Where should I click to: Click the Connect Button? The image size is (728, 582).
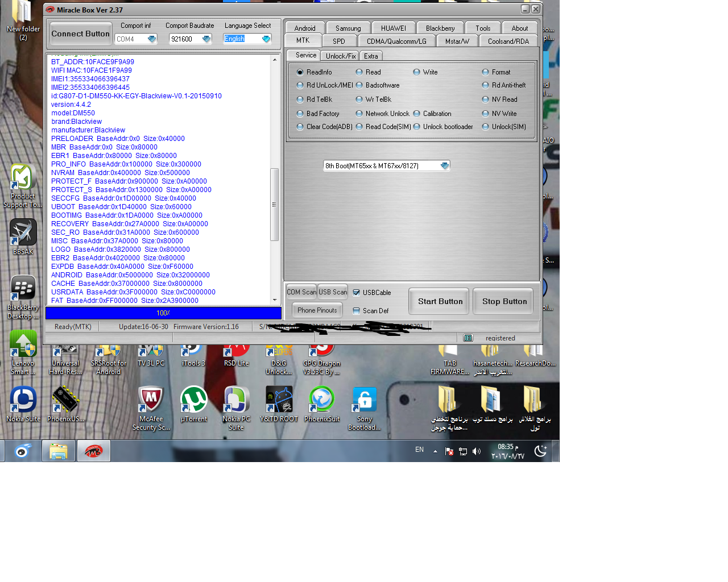pos(80,34)
